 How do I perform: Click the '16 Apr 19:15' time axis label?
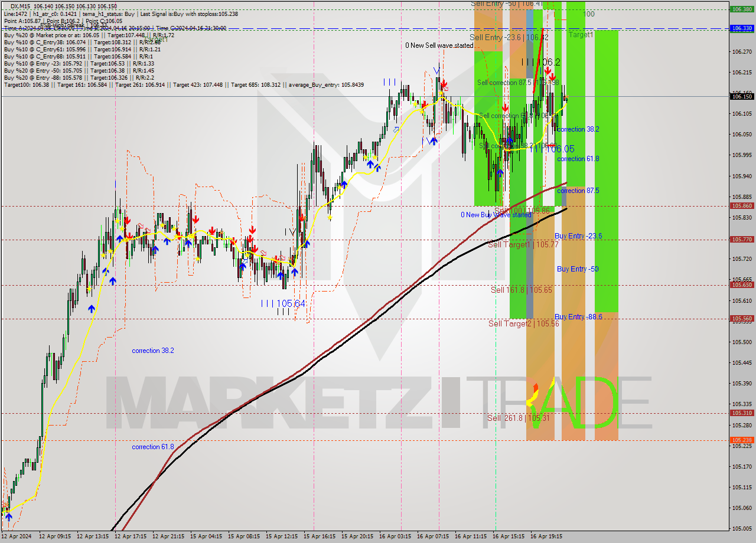tap(546, 537)
